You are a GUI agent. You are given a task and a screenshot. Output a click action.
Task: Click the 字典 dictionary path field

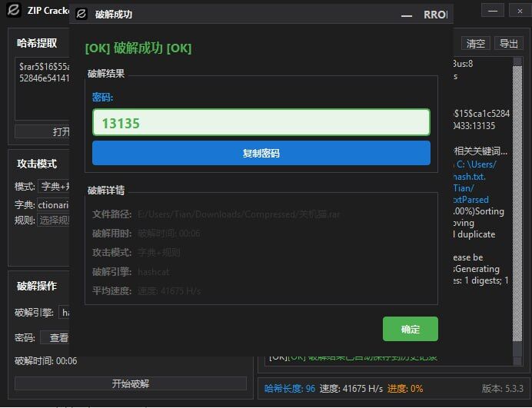click(54, 204)
